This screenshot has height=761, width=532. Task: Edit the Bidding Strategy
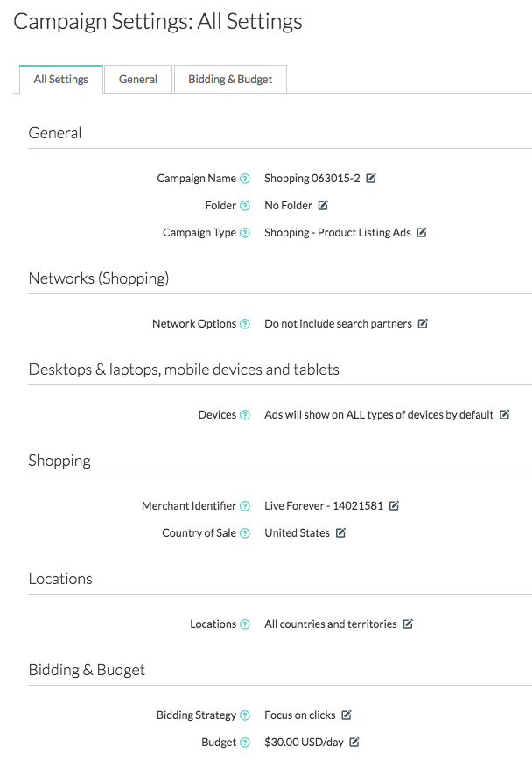pos(346,715)
